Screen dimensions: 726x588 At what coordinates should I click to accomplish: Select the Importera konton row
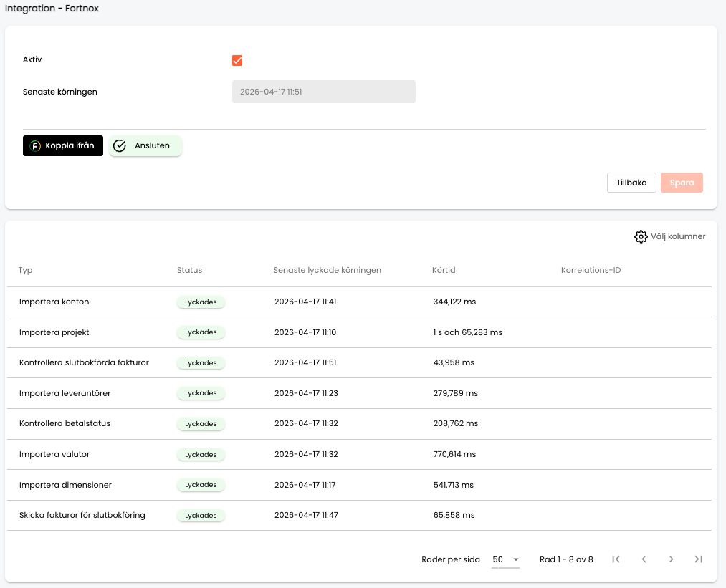pyautogui.click(x=359, y=302)
